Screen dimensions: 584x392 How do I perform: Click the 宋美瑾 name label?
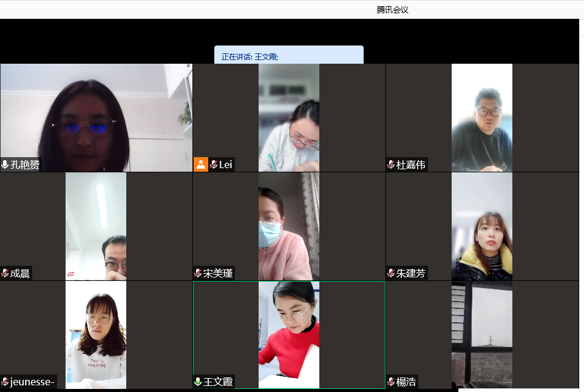pyautogui.click(x=217, y=273)
